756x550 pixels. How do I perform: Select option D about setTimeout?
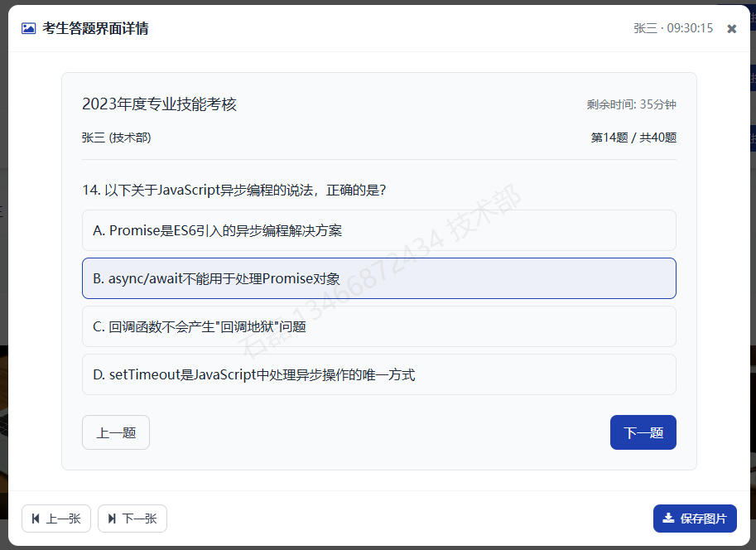pos(378,374)
